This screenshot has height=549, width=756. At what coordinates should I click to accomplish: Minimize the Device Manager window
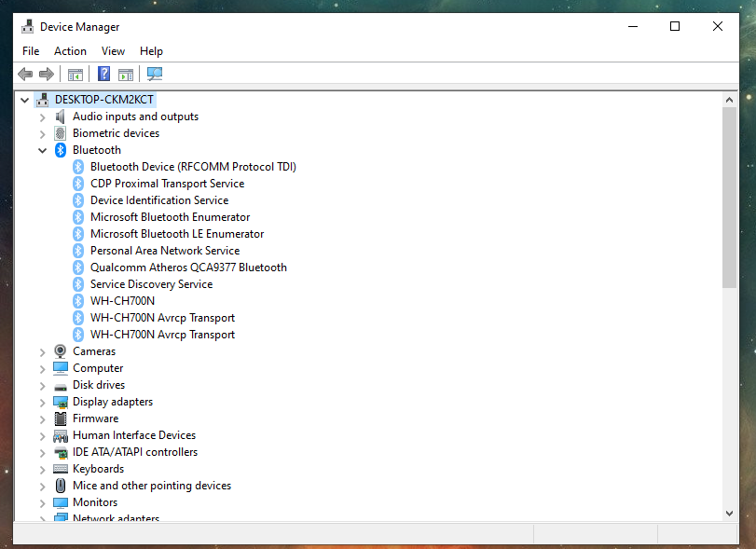coord(633,26)
